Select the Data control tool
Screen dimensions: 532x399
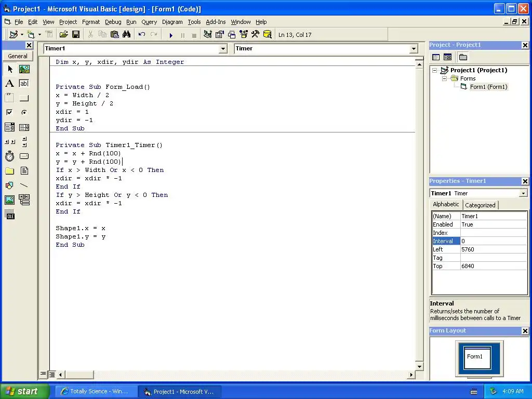[24, 200]
